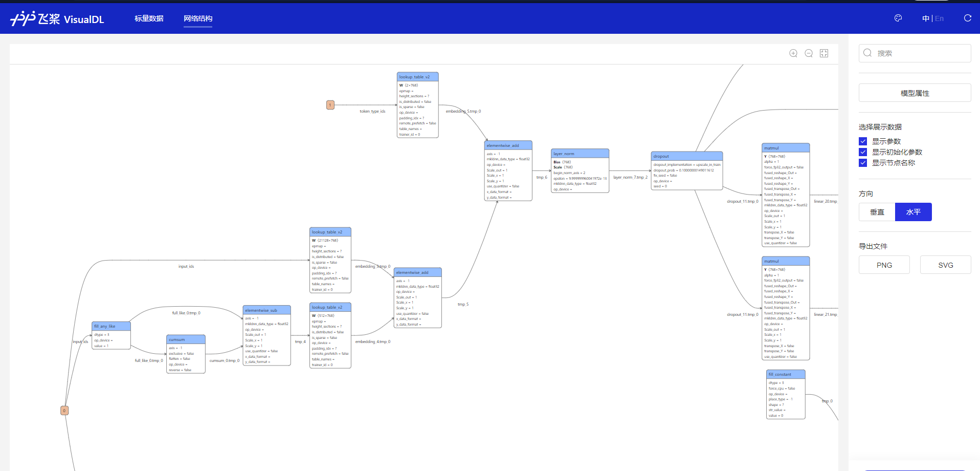Select lookup_table_v2 node with W 512×768
The width and height of the screenshot is (980, 471).
click(x=330, y=335)
